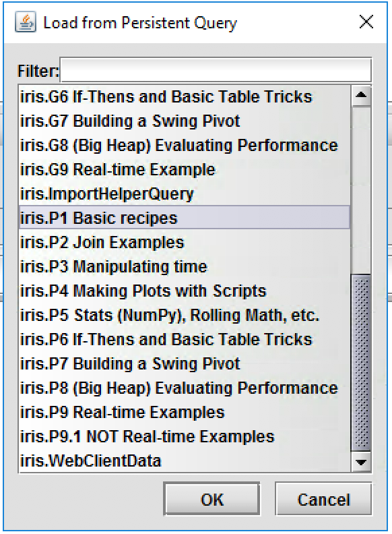Select iris.P4 Making Plots with Scripts
This screenshot has height=534, width=392.
pos(185,291)
